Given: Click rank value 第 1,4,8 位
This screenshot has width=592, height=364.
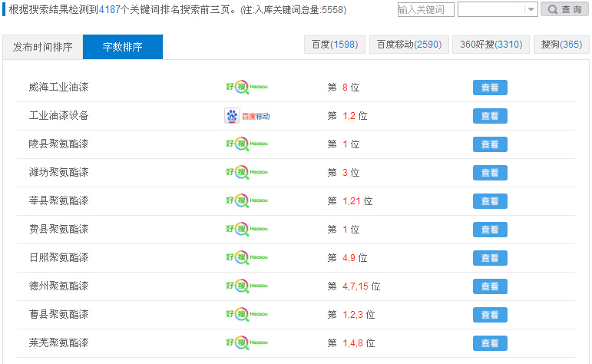Looking at the screenshot, I should point(351,343).
